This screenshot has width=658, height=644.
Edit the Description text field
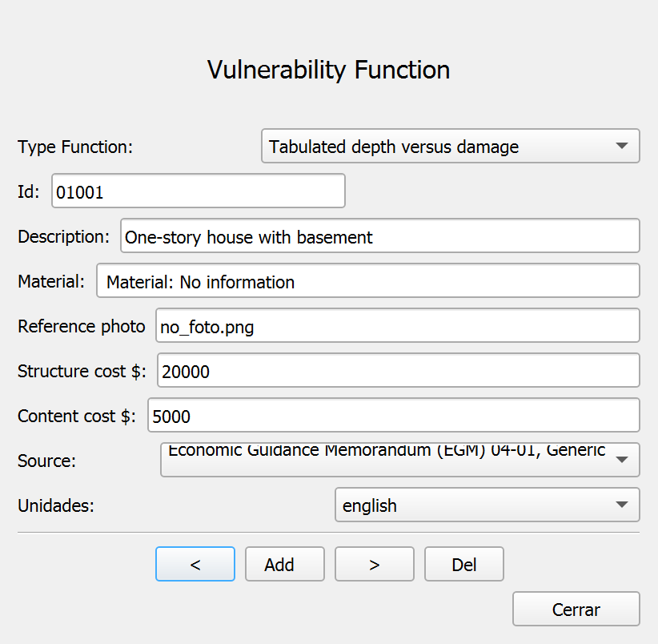(379, 236)
